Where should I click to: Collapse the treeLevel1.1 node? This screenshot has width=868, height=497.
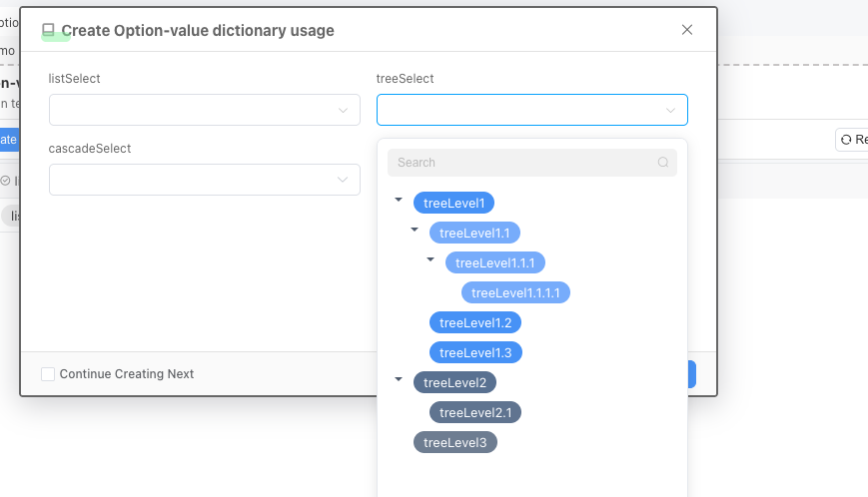[x=415, y=231]
